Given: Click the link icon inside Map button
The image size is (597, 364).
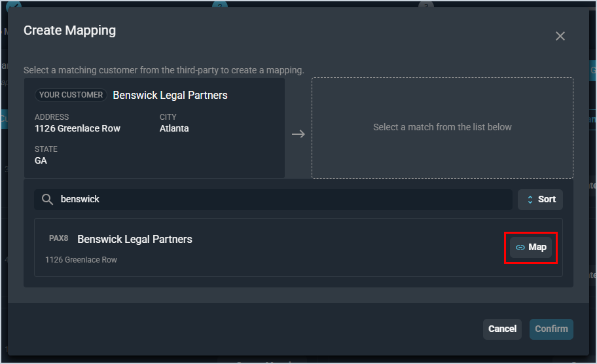Looking at the screenshot, I should click(520, 247).
